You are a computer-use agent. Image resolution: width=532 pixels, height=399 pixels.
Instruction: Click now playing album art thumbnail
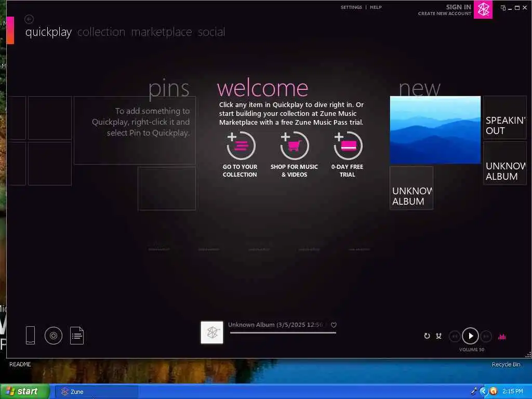(212, 332)
